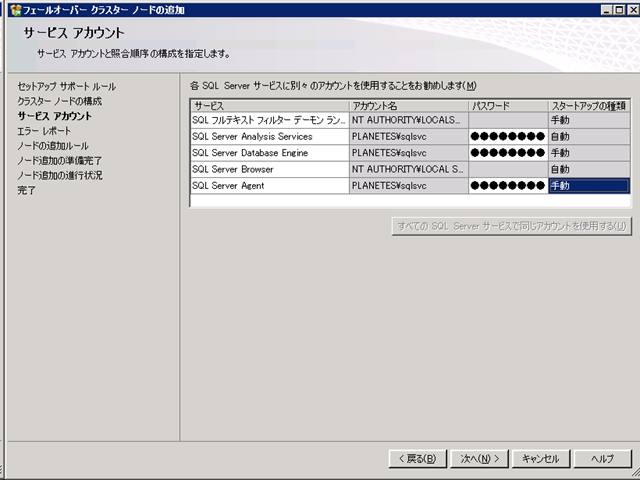Click the ノード追加の進行状況 step
640x480 pixels.
tap(60, 176)
